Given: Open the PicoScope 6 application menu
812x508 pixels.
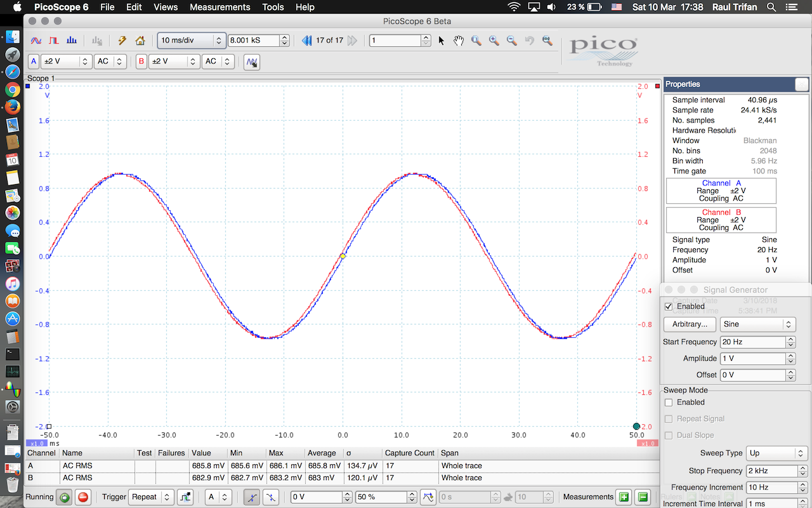Looking at the screenshot, I should tap(62, 7).
